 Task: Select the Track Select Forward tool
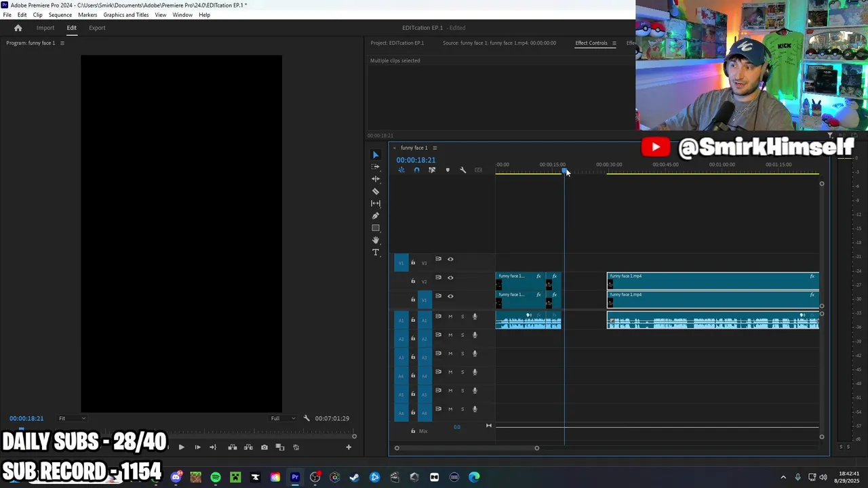[376, 167]
